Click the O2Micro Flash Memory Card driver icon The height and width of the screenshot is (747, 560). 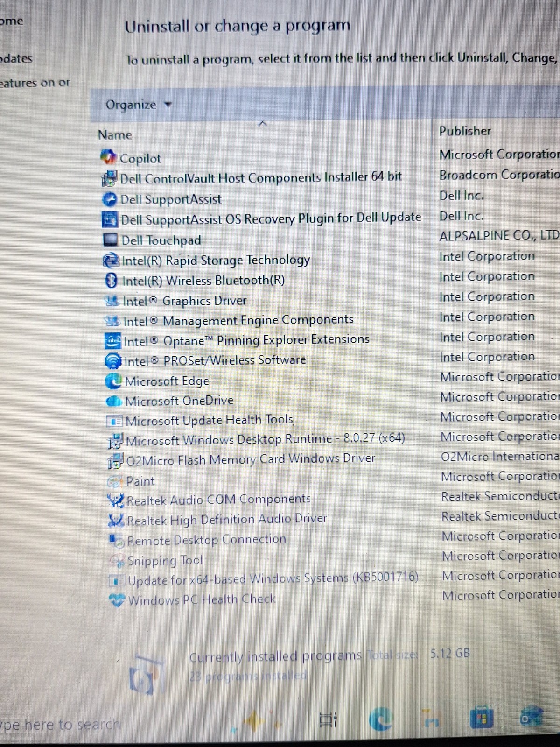pos(116,460)
